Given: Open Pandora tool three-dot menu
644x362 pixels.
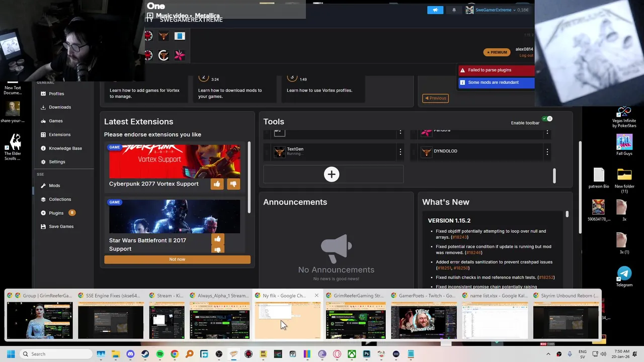Looking at the screenshot, I should click(x=547, y=132).
